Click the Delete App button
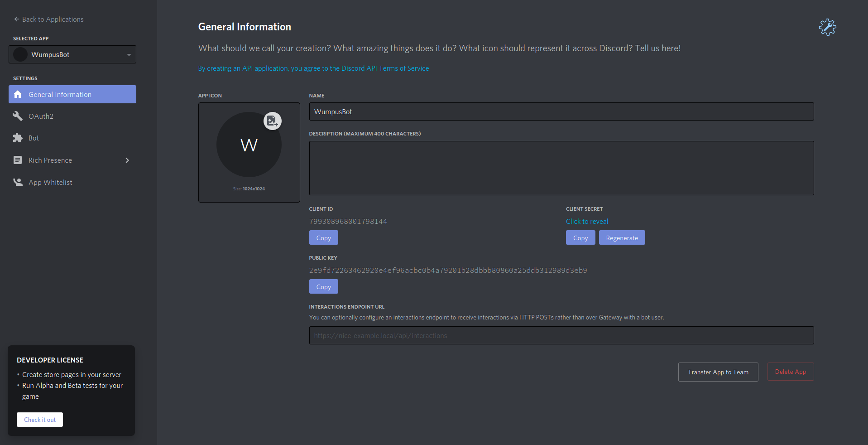Viewport: 868px width, 445px height. pyautogui.click(x=790, y=371)
